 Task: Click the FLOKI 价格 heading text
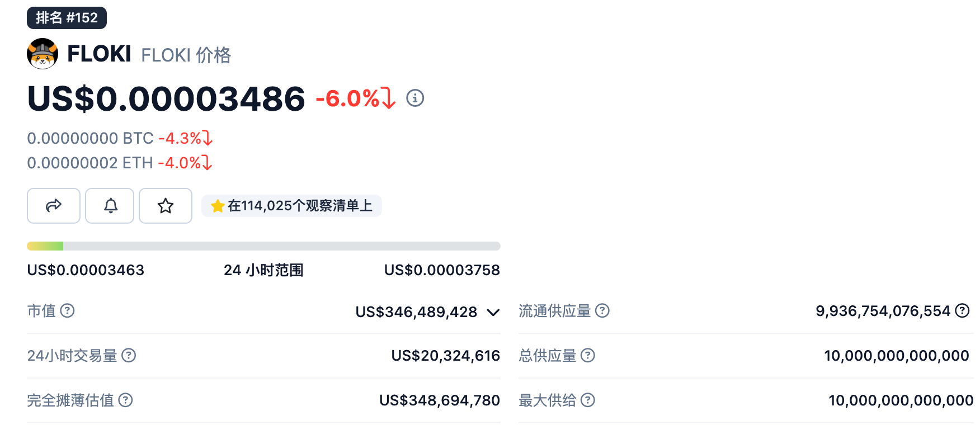(186, 55)
